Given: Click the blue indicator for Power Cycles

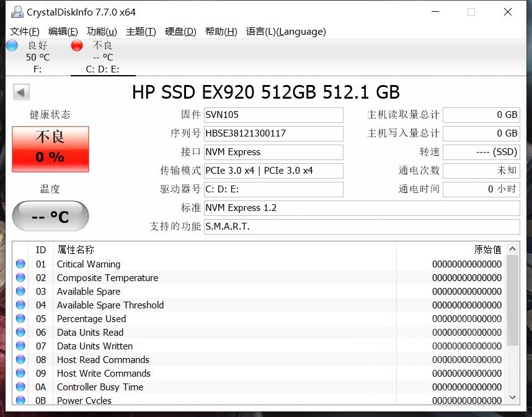Looking at the screenshot, I should tap(20, 400).
